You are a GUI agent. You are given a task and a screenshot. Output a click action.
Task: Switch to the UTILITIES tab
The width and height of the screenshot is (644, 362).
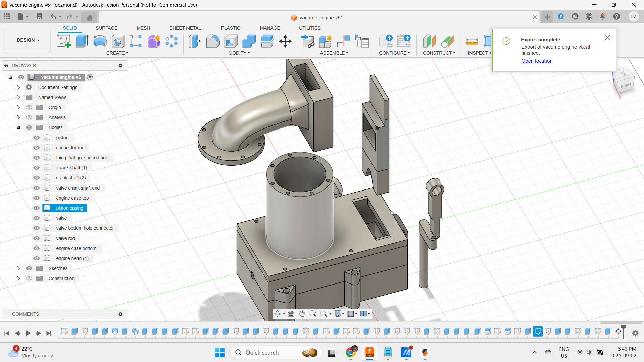tap(310, 28)
